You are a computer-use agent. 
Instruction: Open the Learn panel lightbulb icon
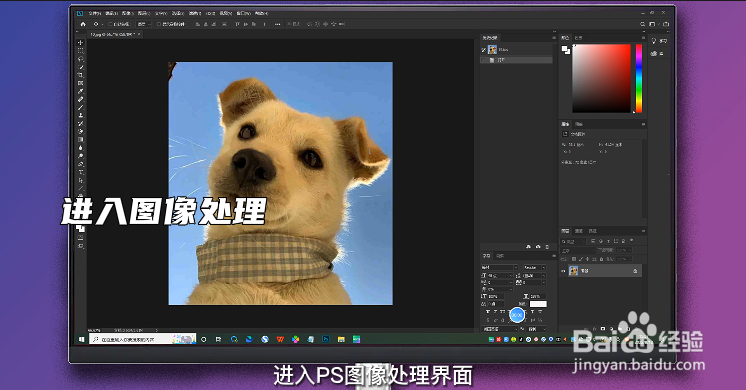(654, 41)
